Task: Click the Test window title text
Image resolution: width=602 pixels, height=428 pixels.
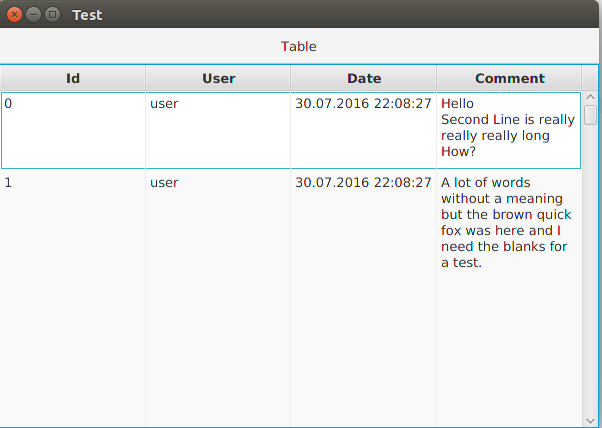Action: coord(87,15)
